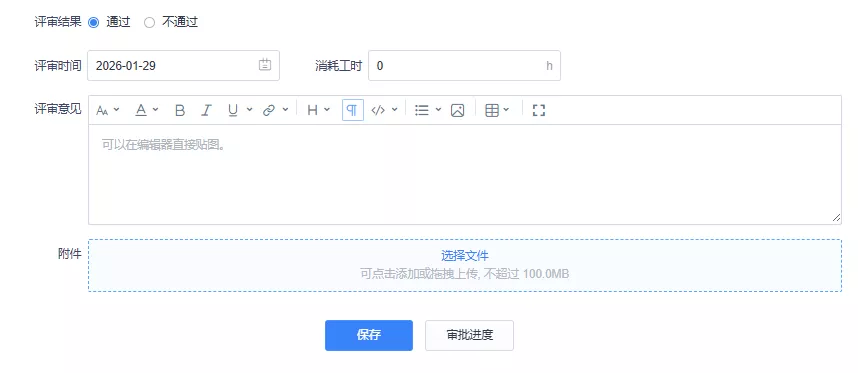Insert a hyperlink with link icon
The height and width of the screenshot is (373, 858).
[269, 110]
